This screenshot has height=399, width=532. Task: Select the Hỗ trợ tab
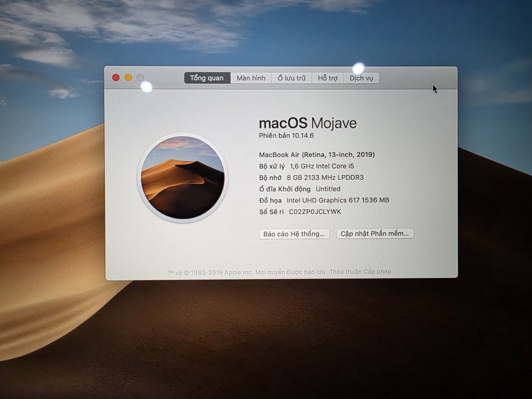327,78
